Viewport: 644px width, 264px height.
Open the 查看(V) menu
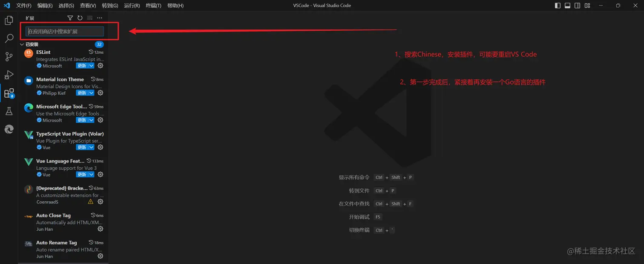(x=88, y=6)
